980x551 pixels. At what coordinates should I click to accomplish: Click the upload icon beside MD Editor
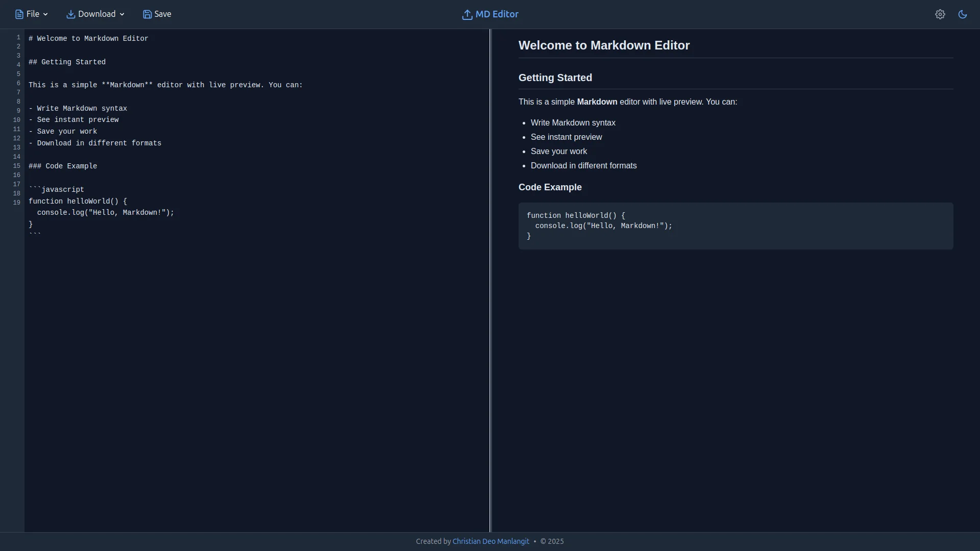click(467, 14)
